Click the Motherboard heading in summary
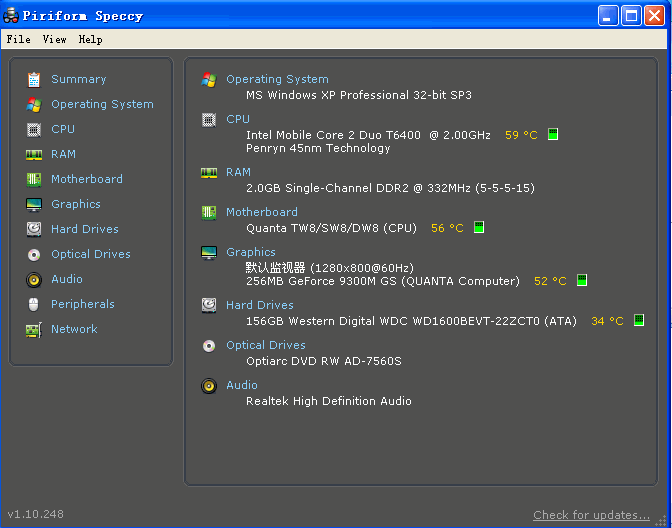The width and height of the screenshot is (672, 528). point(262,212)
